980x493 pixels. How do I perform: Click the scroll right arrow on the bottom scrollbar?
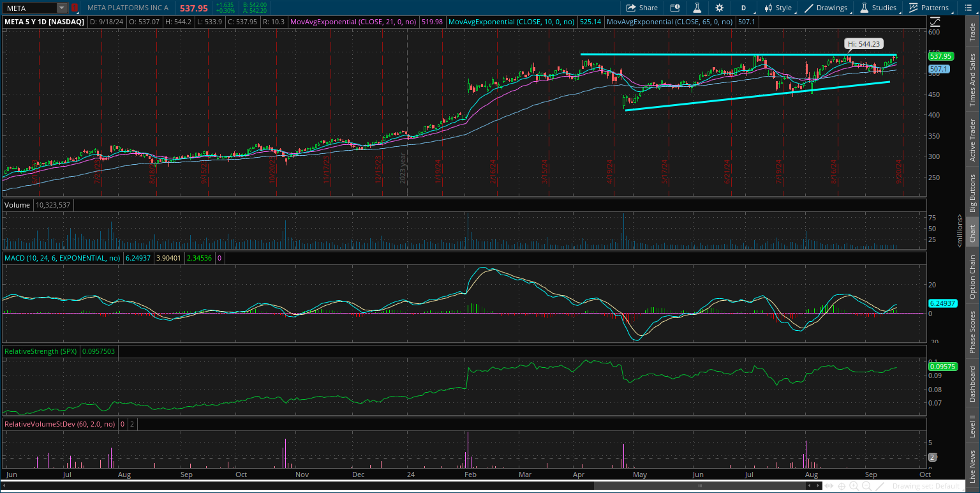click(x=819, y=486)
